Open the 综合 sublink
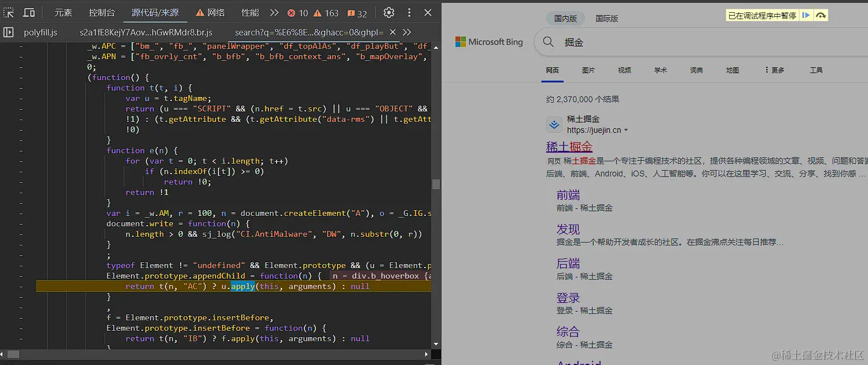The image size is (868, 365). [x=568, y=332]
